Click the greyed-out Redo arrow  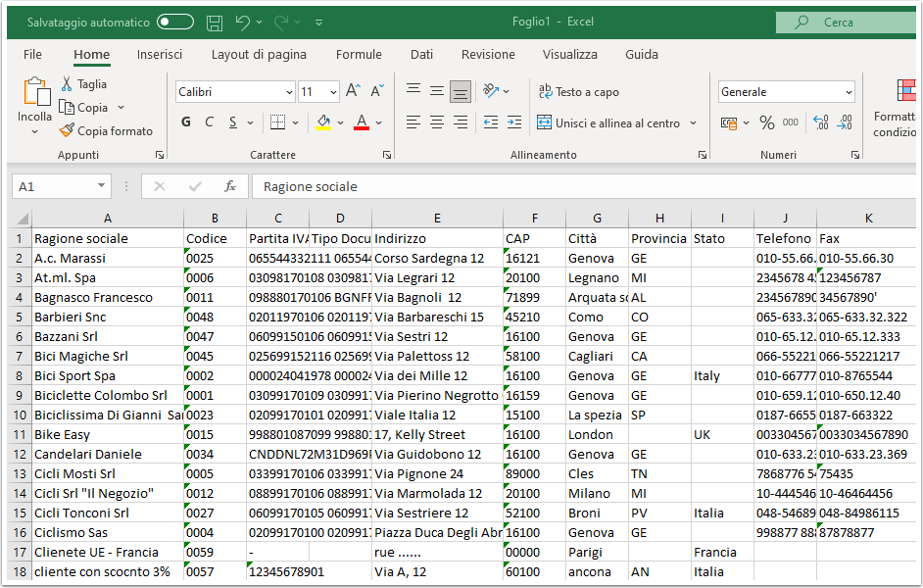(x=281, y=23)
